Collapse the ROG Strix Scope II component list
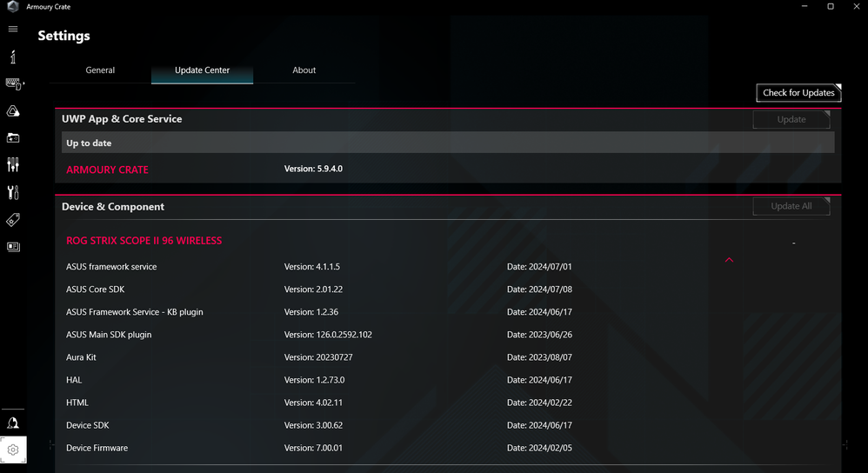The height and width of the screenshot is (473, 868). point(729,259)
